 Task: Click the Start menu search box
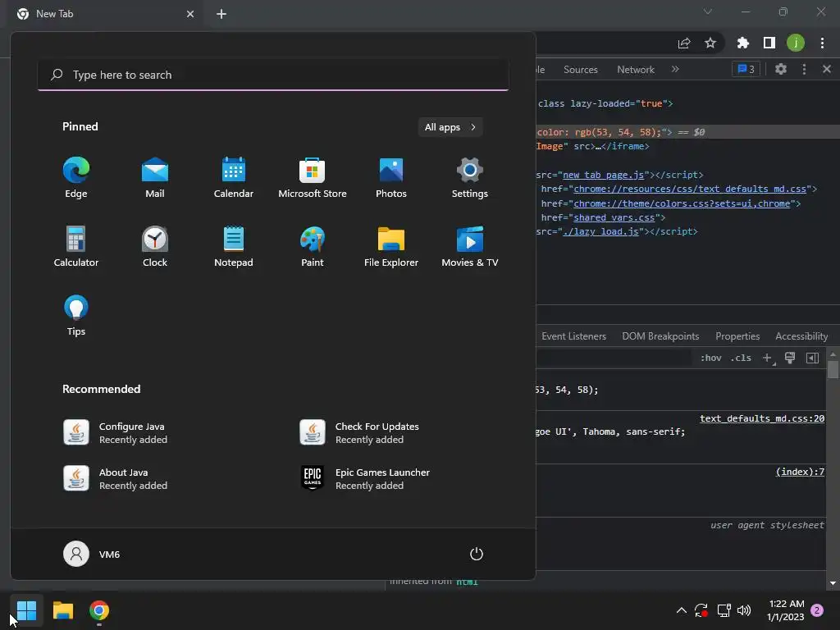click(273, 75)
